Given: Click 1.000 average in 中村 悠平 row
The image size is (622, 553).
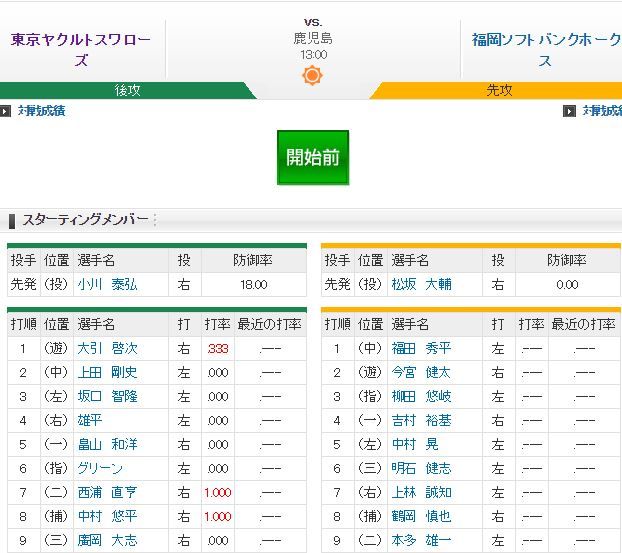Looking at the screenshot, I should point(218,517).
